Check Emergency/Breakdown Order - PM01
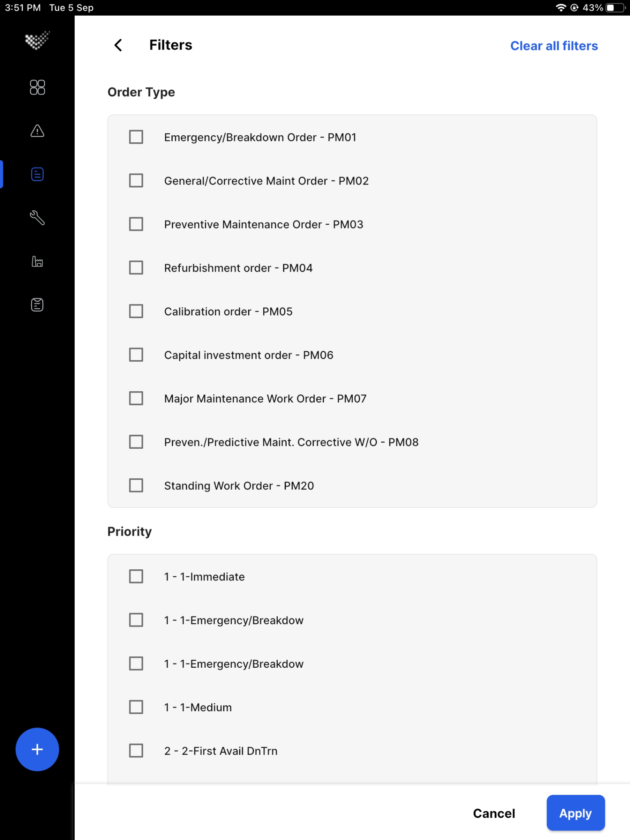This screenshot has width=630, height=840. 136,137
